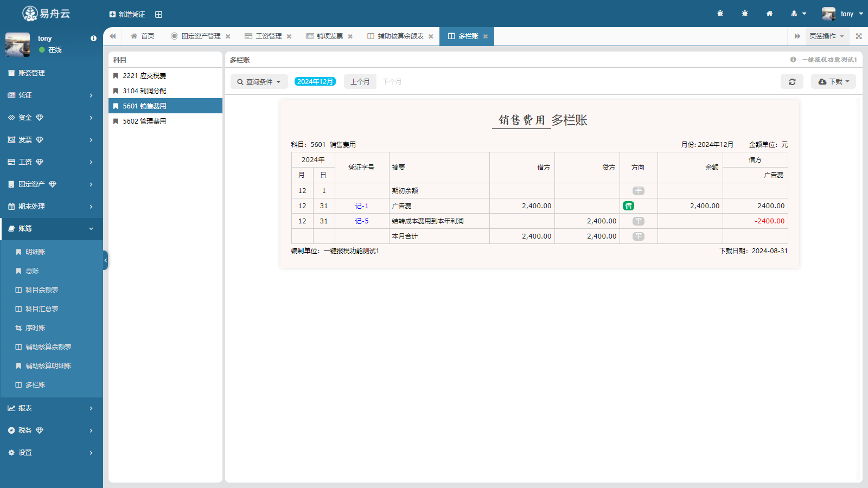Expand the 凭证 sidebar menu

tap(52, 95)
